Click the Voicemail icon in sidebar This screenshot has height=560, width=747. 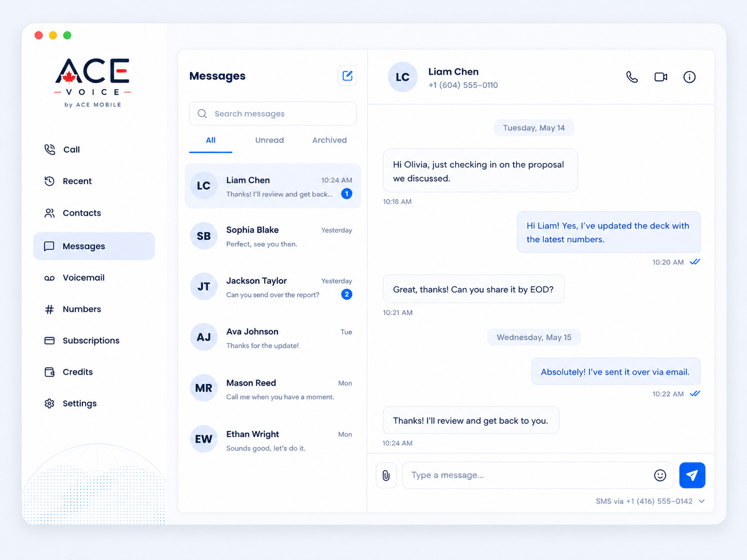[x=50, y=278]
